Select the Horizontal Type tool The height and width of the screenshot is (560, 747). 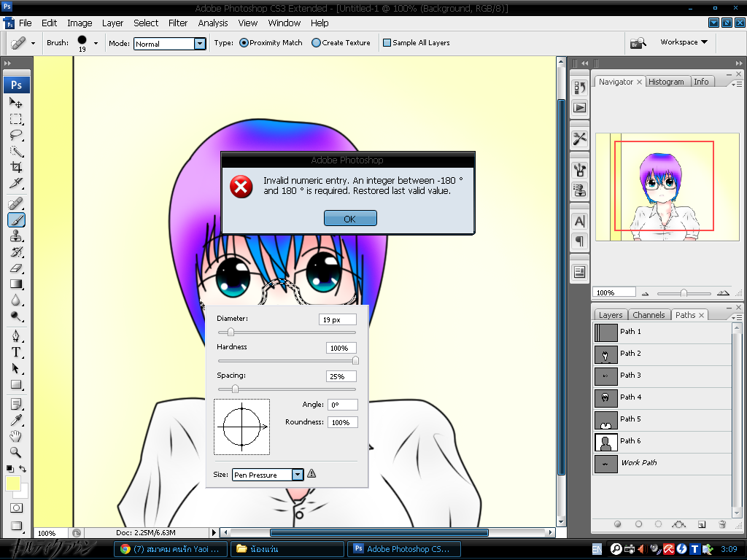point(16,352)
